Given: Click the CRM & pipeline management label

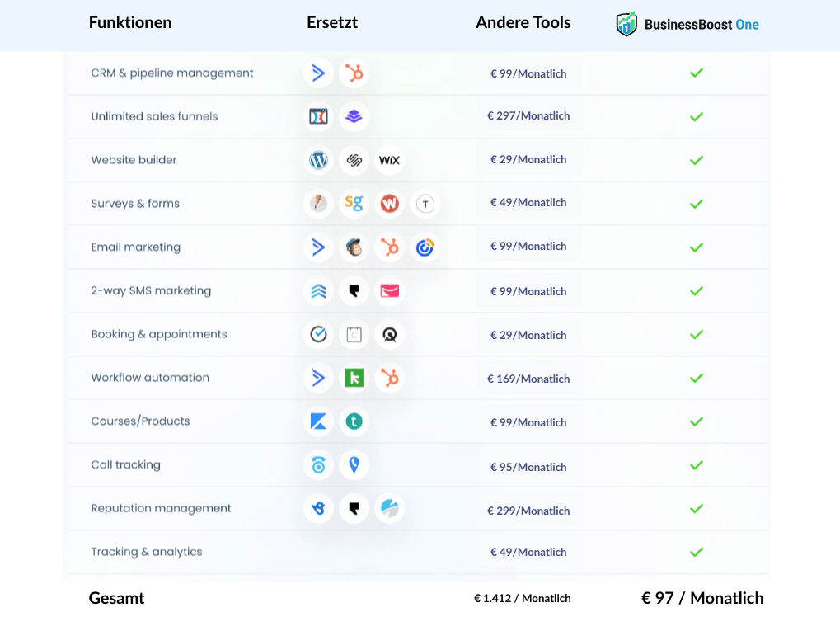Looking at the screenshot, I should [x=171, y=73].
